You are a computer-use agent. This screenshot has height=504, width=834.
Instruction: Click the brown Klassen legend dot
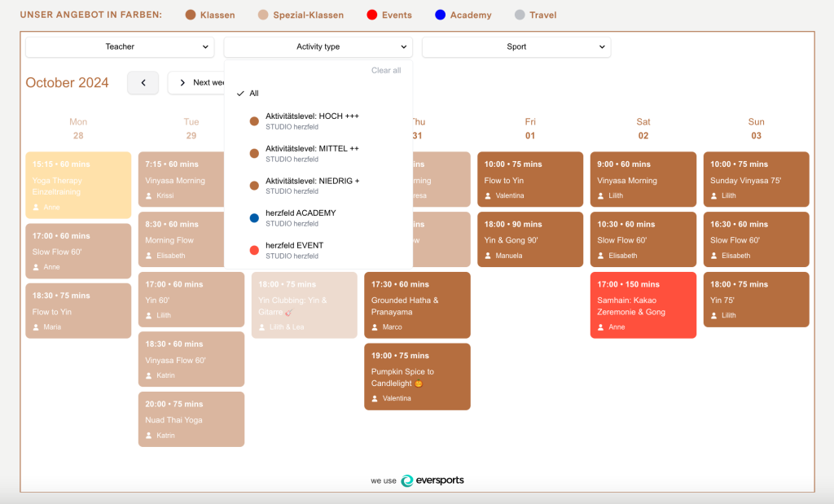(x=191, y=15)
